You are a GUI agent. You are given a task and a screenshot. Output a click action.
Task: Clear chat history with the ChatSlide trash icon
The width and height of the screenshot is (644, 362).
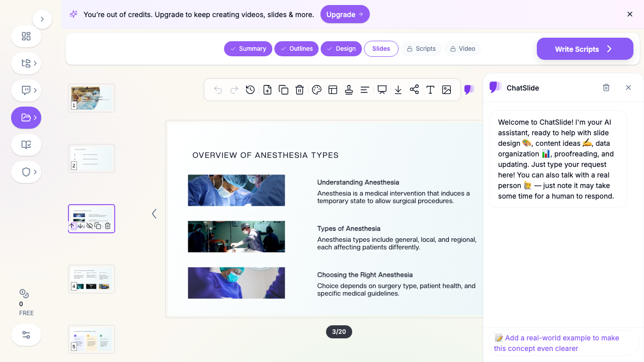click(x=606, y=87)
